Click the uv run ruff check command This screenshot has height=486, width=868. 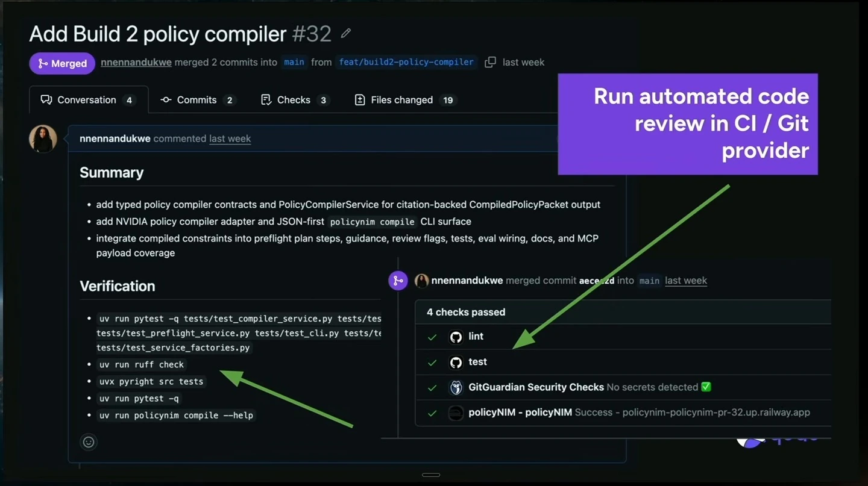click(142, 364)
